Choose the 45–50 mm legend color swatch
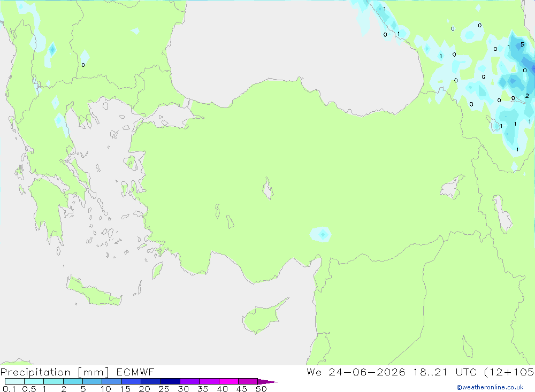Image resolution: width=535 pixels, height=392 pixels. [248, 381]
